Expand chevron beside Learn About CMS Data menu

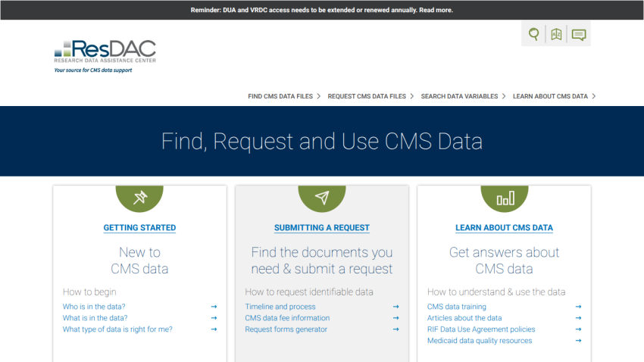click(x=593, y=96)
